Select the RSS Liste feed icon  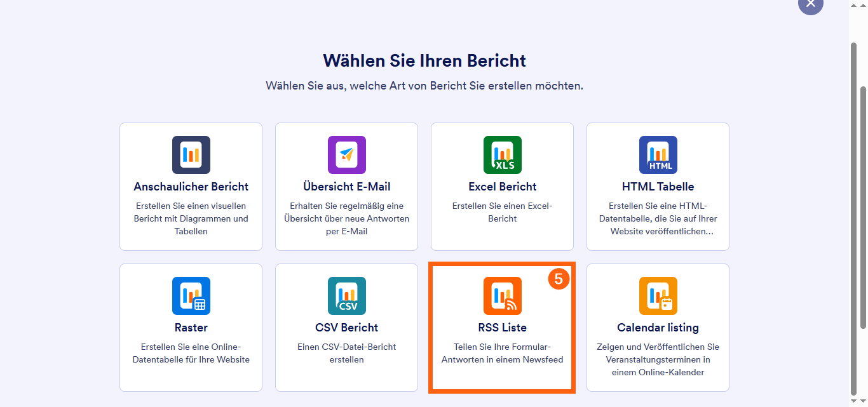pyautogui.click(x=502, y=295)
